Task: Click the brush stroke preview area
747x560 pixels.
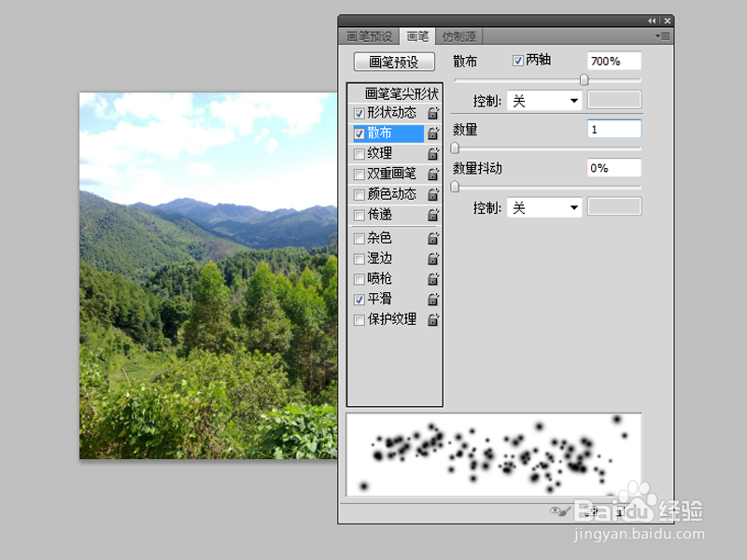Action: click(x=494, y=455)
